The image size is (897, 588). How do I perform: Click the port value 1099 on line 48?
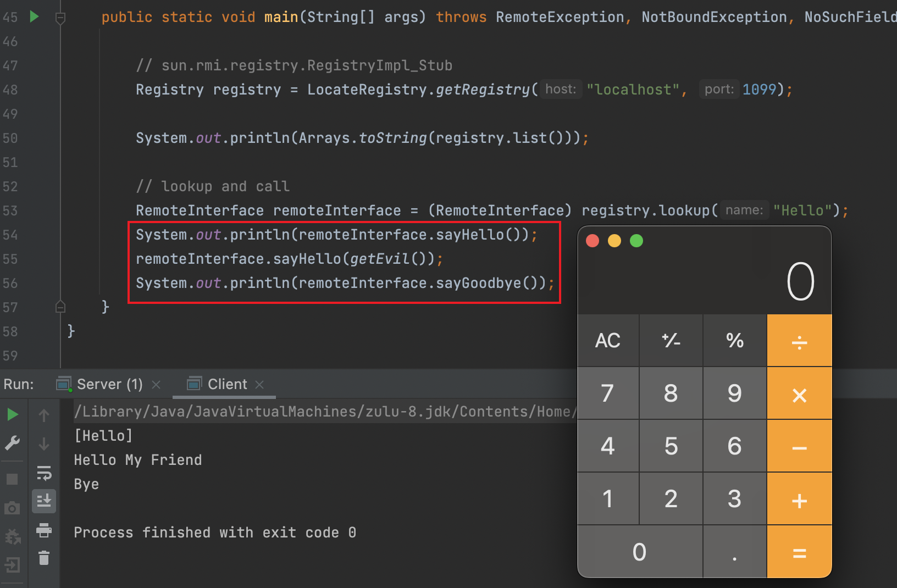(759, 90)
